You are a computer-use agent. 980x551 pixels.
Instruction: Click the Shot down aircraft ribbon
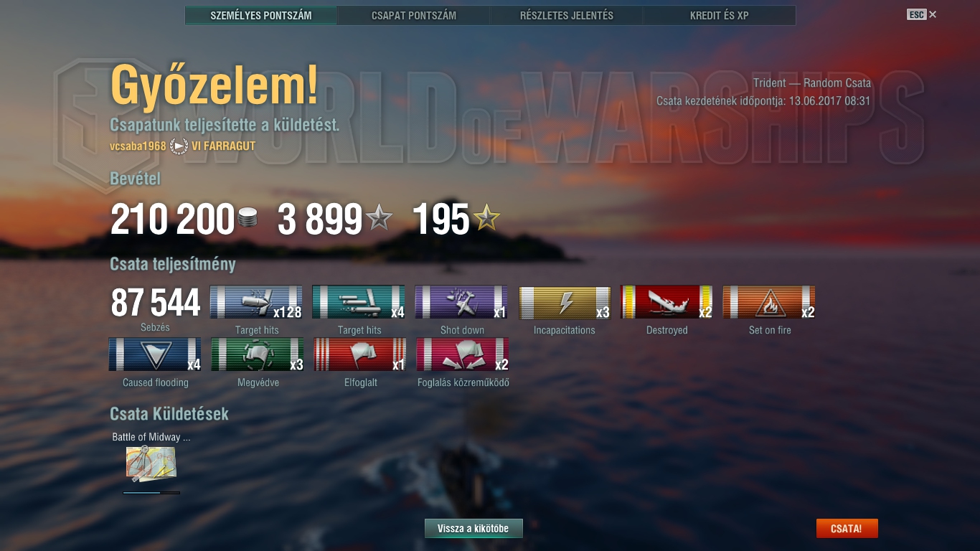click(461, 302)
